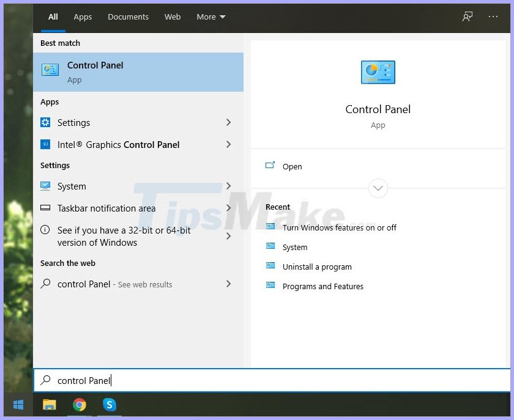Open System under Settings results
The width and height of the screenshot is (514, 420).
pos(72,186)
